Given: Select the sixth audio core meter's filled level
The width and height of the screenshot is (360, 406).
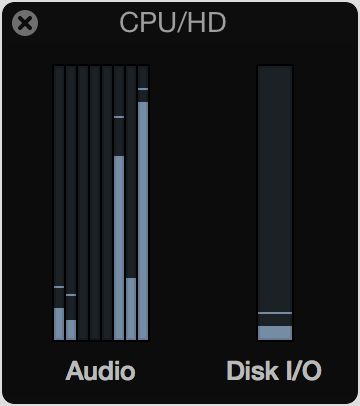Looking at the screenshot, I should click(x=119, y=248).
